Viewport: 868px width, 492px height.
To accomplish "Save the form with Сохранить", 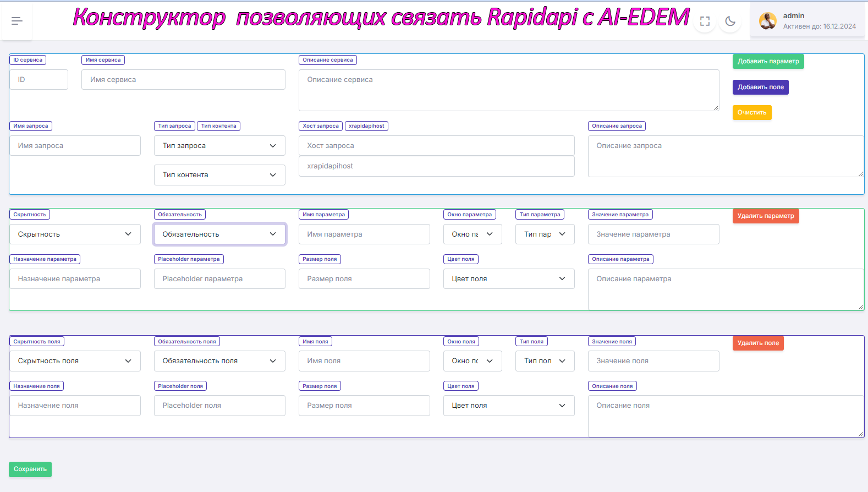I will [x=30, y=469].
